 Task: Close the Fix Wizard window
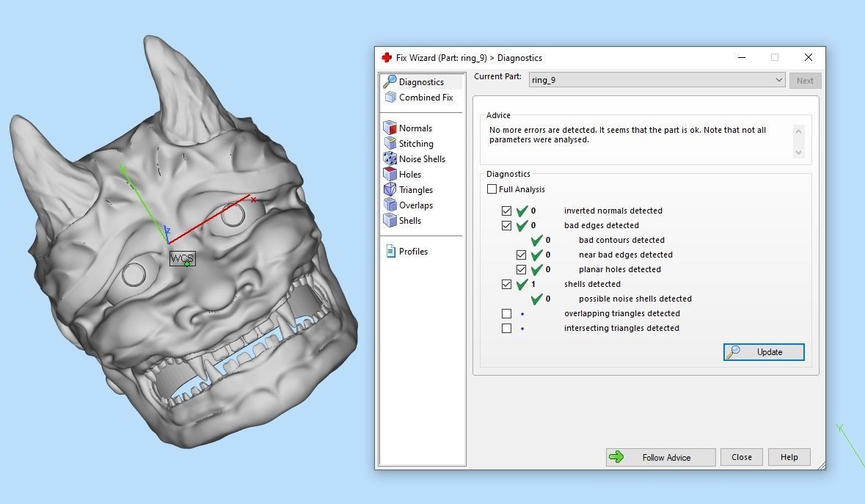[809, 57]
